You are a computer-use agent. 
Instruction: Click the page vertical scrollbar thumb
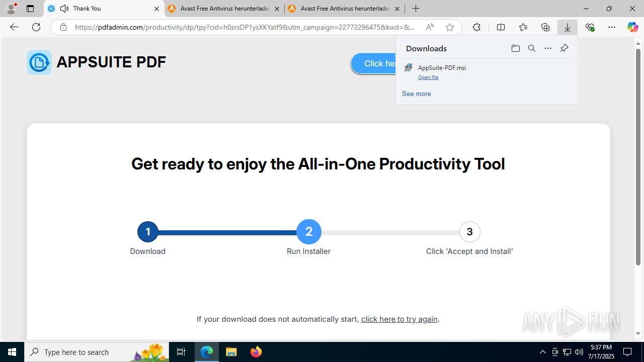tap(638, 157)
